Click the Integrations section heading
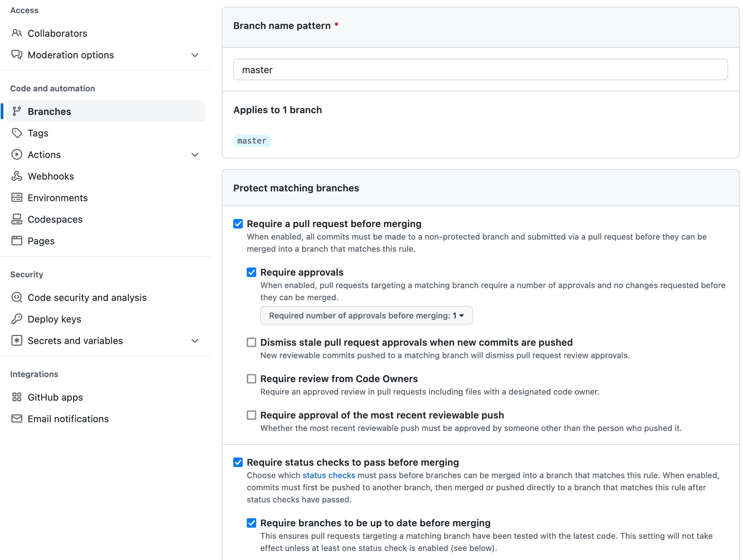Viewport: 743px width, 560px height. coord(34,374)
